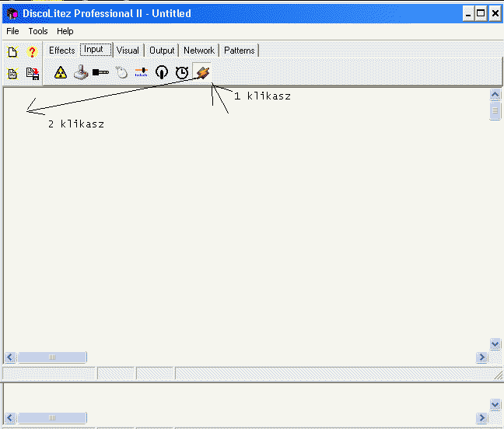Select the lightning bolt input icon

(x=202, y=72)
